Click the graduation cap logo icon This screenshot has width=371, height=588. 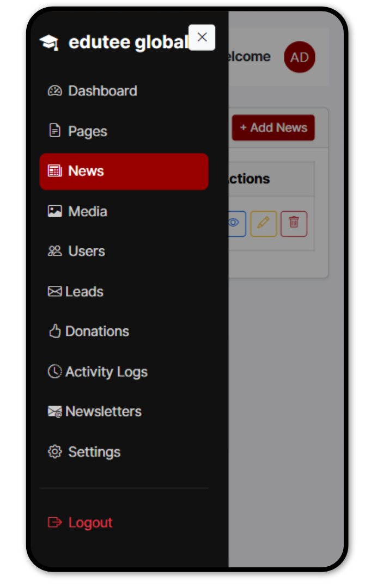[x=49, y=42]
